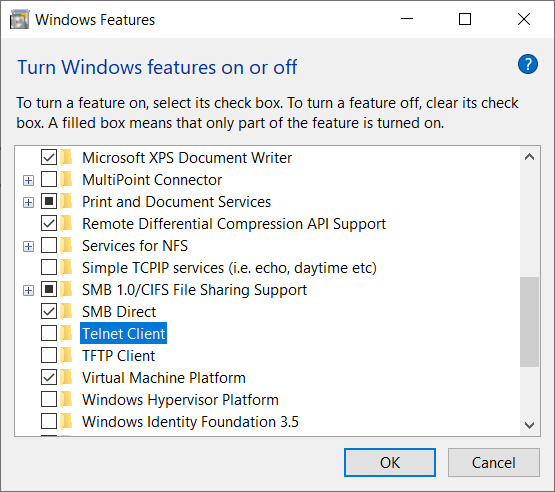Viewport: 555px width, 492px height.
Task: Click the blue help question mark icon
Action: click(x=528, y=64)
